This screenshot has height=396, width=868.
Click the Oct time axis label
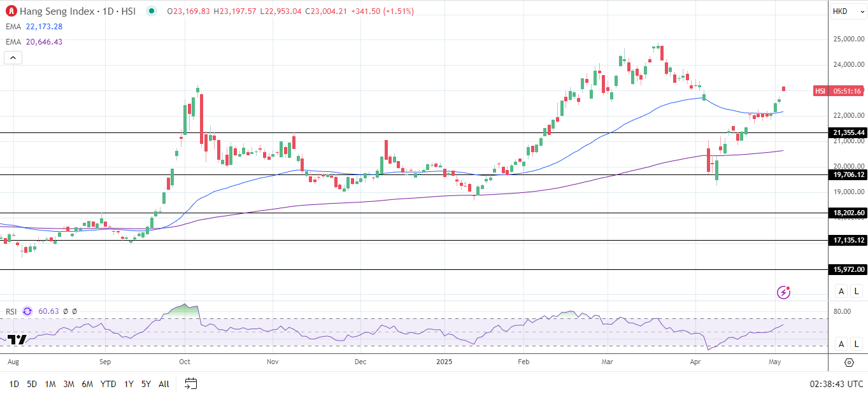coord(185,362)
